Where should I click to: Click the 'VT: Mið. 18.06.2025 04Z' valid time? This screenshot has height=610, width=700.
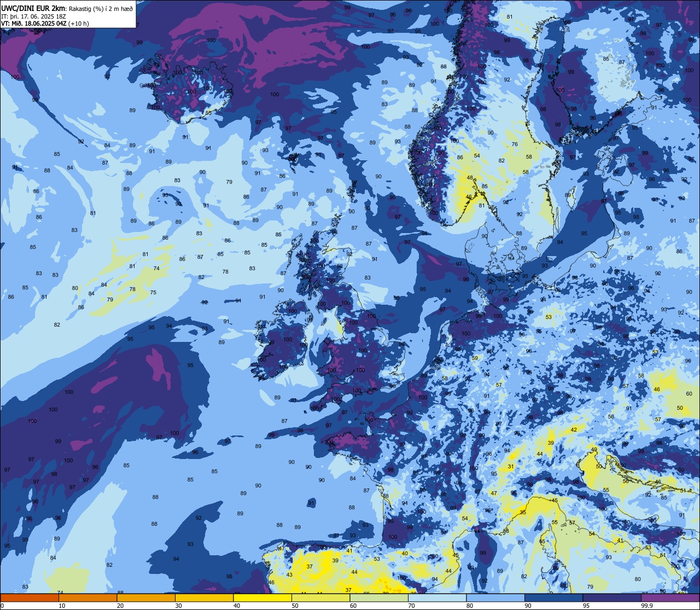[x=34, y=23]
